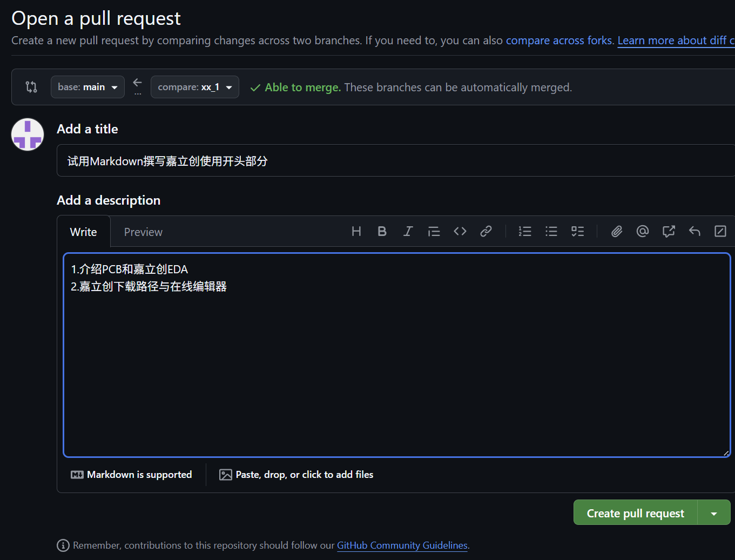Click the Create pull request button
This screenshot has width=735, height=560.
point(636,512)
